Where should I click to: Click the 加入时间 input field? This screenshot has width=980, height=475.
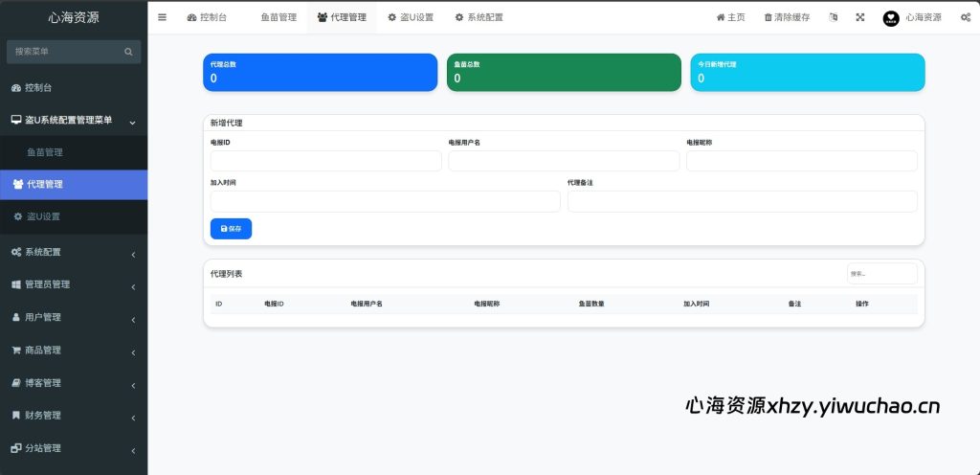(x=386, y=201)
